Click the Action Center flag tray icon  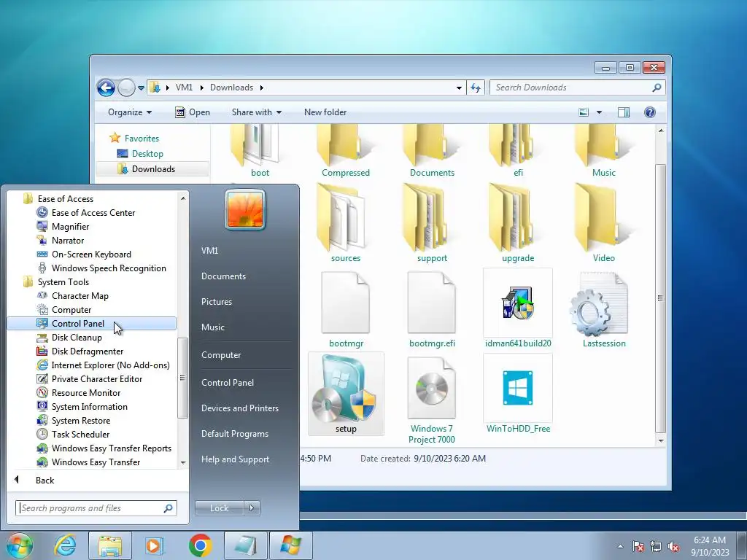click(x=638, y=547)
